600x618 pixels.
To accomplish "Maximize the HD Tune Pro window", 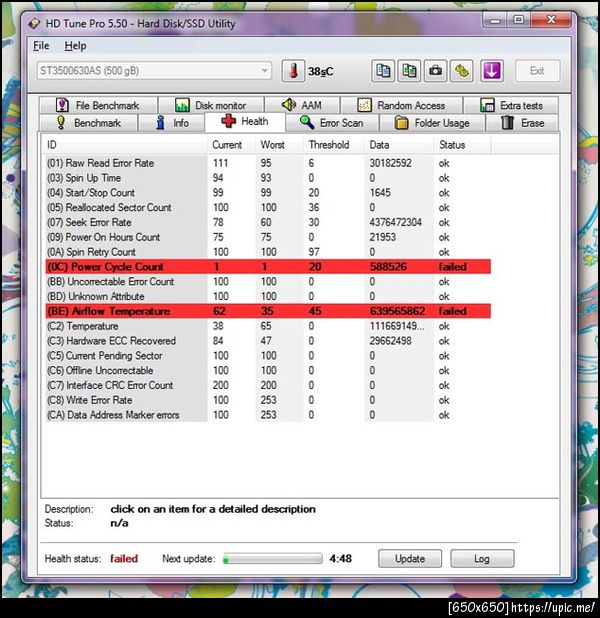I will click(519, 20).
